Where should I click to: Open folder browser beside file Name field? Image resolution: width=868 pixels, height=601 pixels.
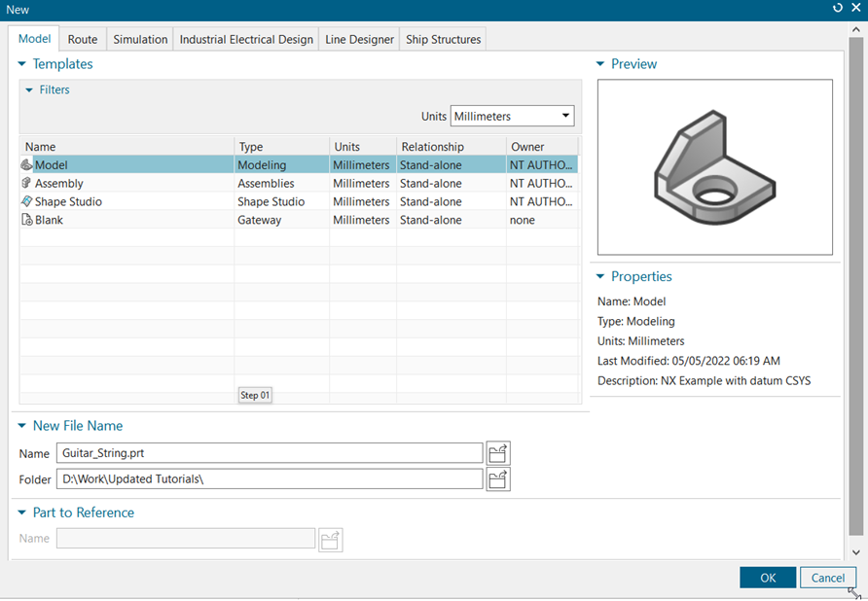[x=497, y=452]
